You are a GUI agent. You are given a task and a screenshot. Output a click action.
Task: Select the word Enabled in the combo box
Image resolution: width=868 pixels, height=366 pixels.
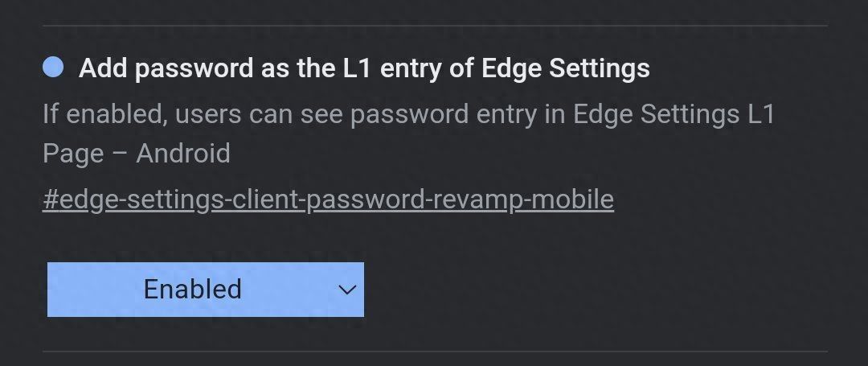click(x=193, y=289)
